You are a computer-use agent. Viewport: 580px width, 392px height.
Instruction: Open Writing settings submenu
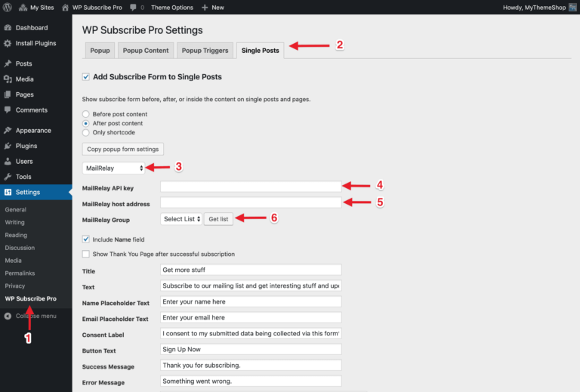click(15, 222)
